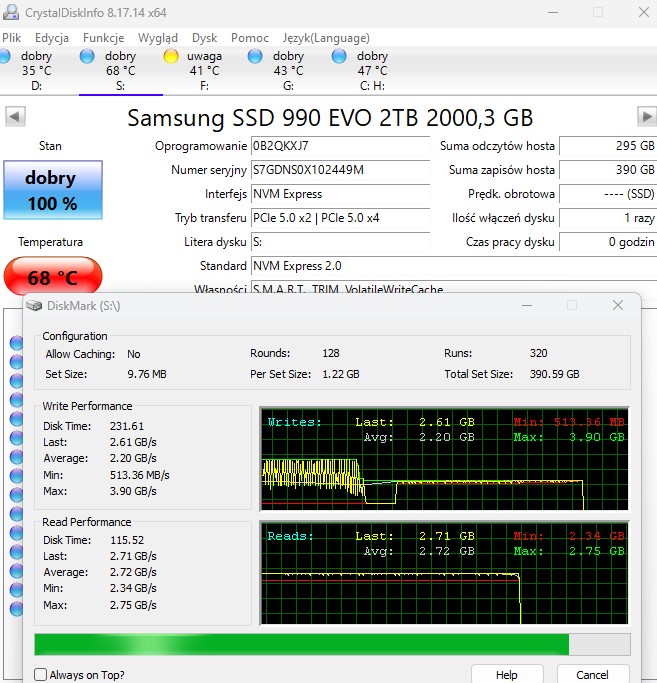
Task: Click the yellow caution F: drive icon
Action: 171,56
